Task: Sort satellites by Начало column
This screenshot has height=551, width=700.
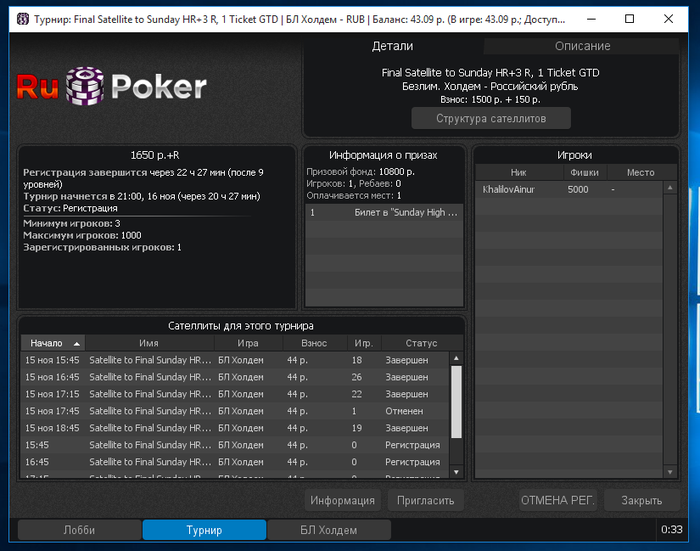Action: (53, 343)
